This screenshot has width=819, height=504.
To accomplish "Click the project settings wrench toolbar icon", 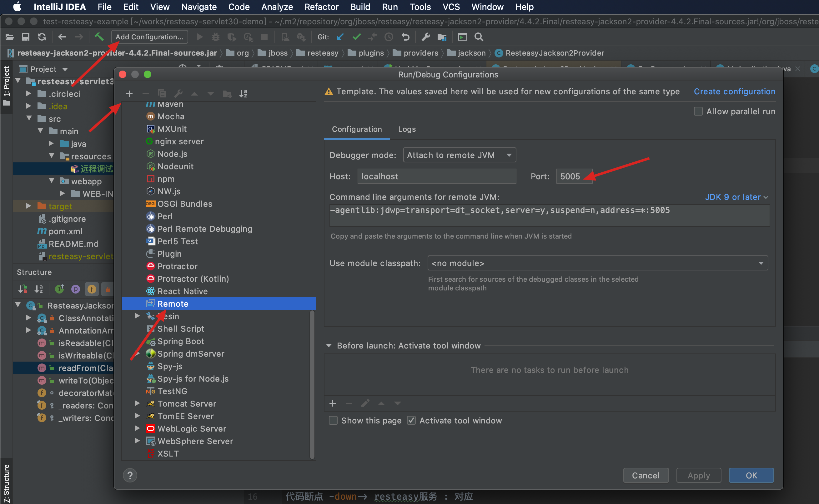I will 426,37.
